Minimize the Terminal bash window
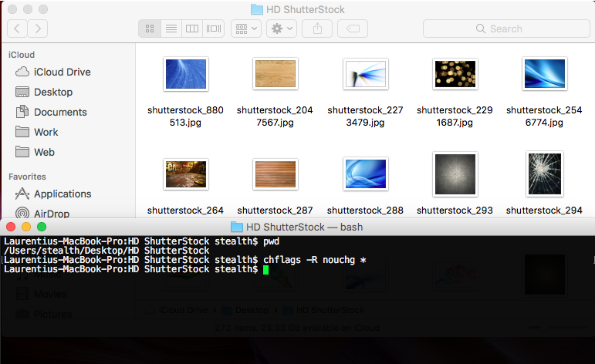The width and height of the screenshot is (595, 364). (26, 227)
